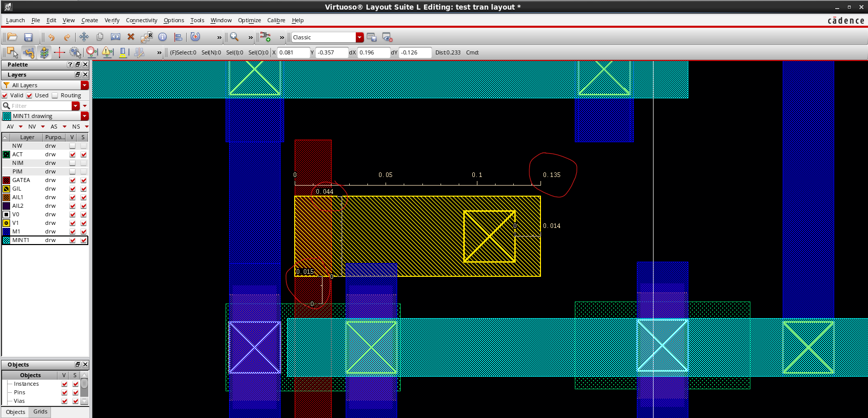Select the M1 layer color swatch
Image resolution: width=868 pixels, height=418 pixels.
(x=7, y=231)
